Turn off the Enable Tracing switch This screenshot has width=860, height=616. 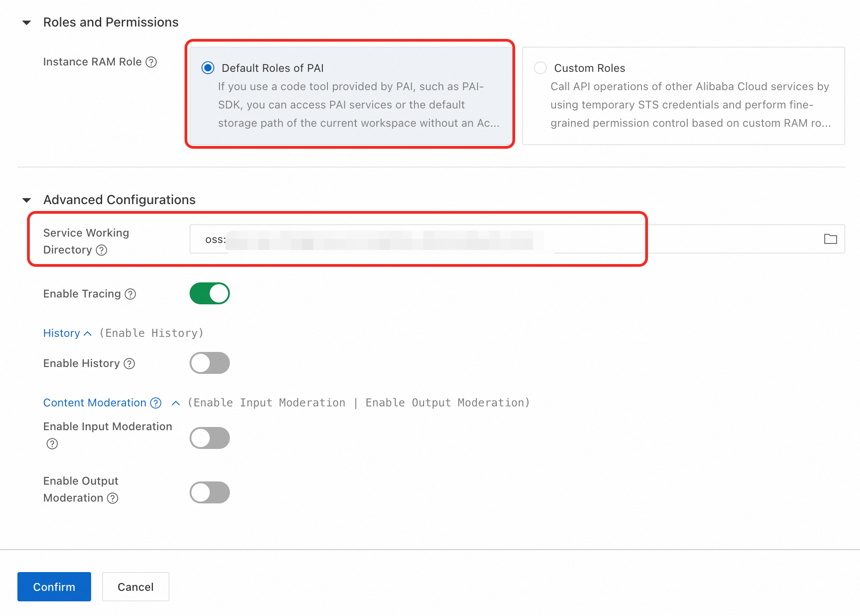click(x=210, y=293)
